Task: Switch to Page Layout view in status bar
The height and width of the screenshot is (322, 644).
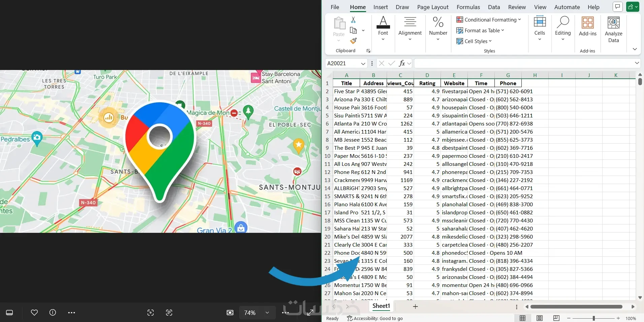Action: pos(539,318)
